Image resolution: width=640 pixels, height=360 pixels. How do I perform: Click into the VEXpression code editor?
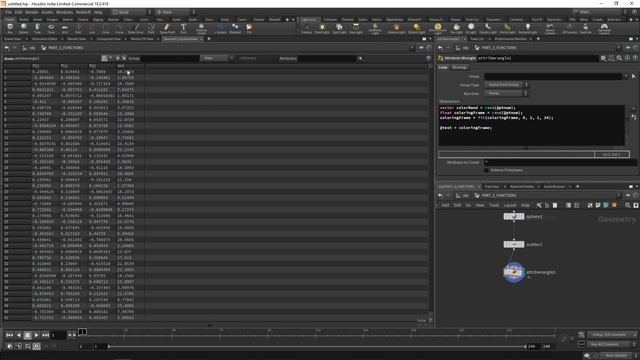(x=531, y=125)
